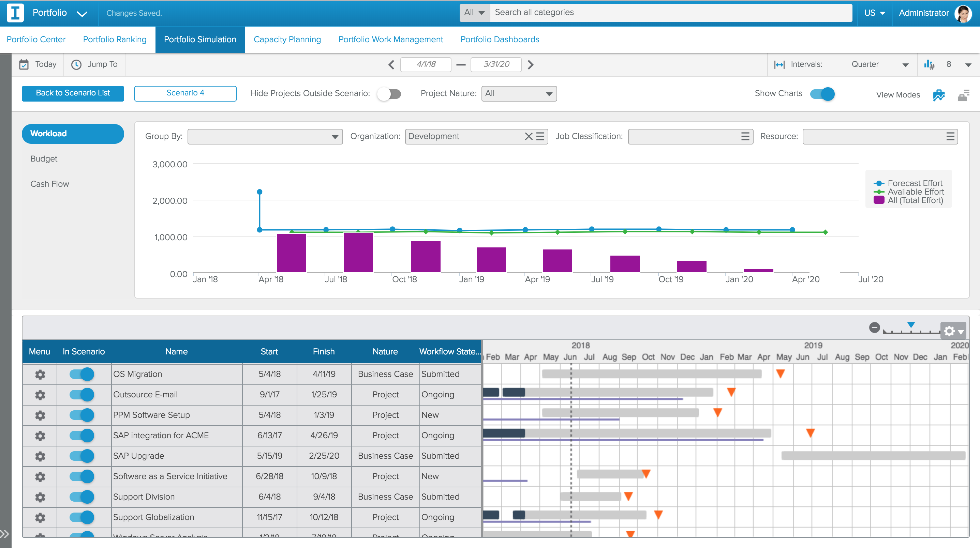Screen dimensions: 980x548
Task: Select the Budget section in sidebar
Action: pos(43,158)
